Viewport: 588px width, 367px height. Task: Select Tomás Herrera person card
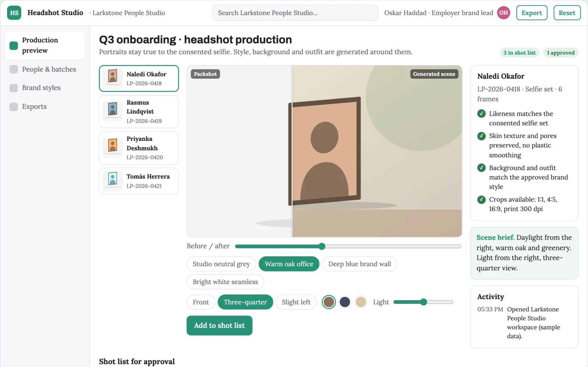coord(139,181)
